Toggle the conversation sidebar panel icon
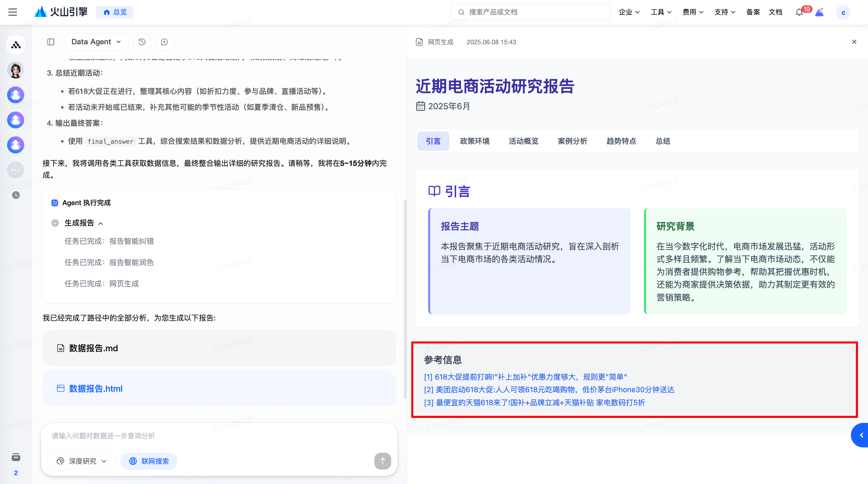 coord(51,42)
